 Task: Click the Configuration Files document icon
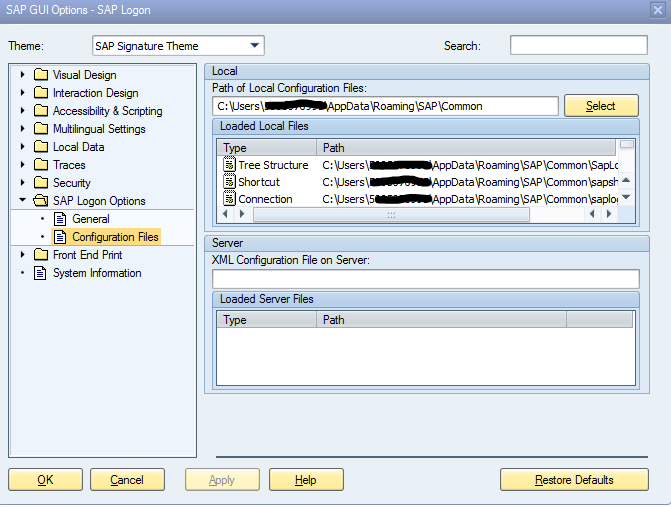pyautogui.click(x=60, y=237)
